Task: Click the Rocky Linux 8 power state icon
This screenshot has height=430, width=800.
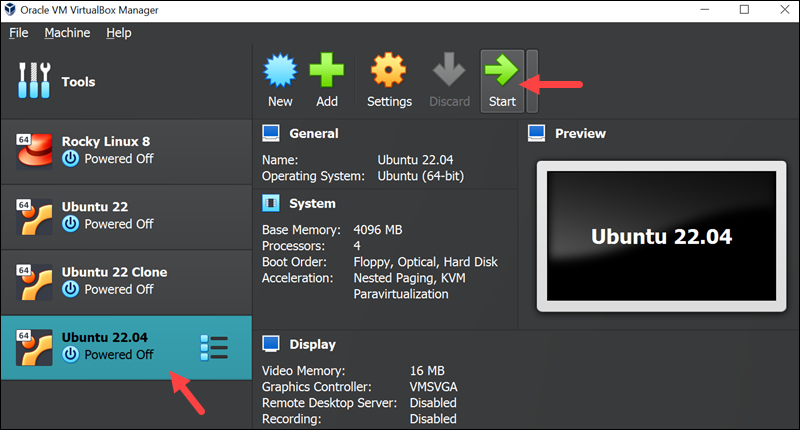Action: tap(70, 159)
